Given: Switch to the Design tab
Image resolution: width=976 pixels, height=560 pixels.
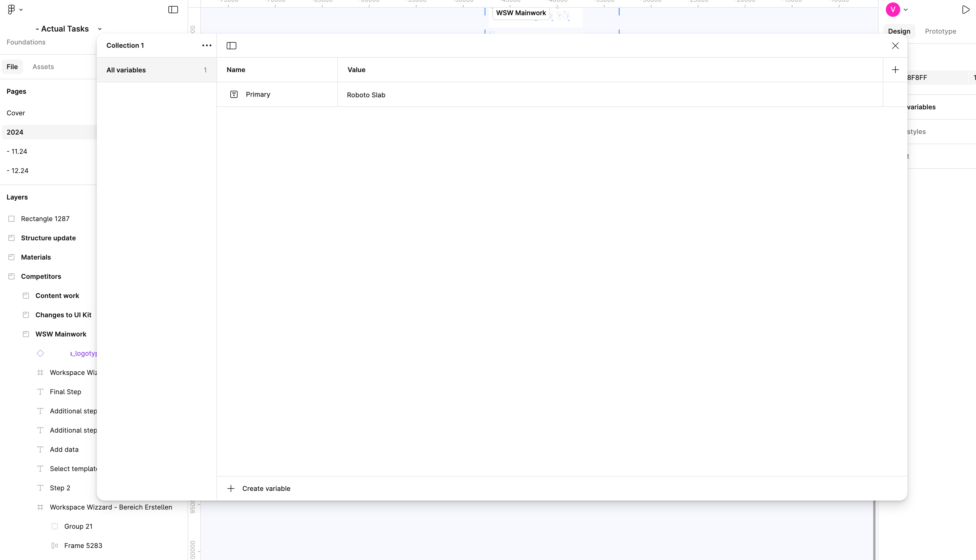Looking at the screenshot, I should click(899, 32).
